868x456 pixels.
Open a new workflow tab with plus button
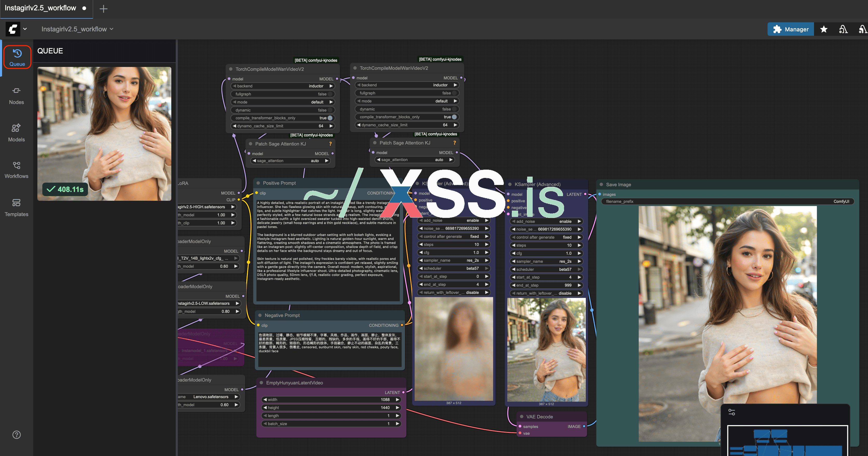point(104,8)
